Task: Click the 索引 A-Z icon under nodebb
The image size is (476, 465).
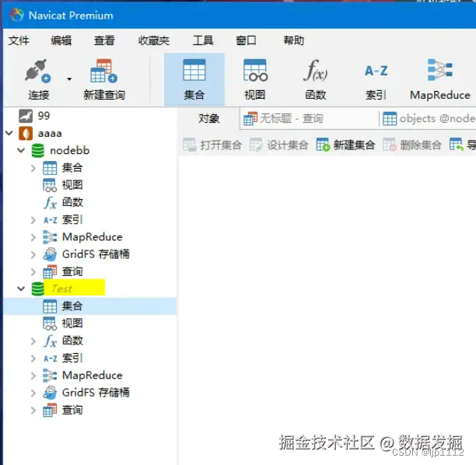Action: 50,220
